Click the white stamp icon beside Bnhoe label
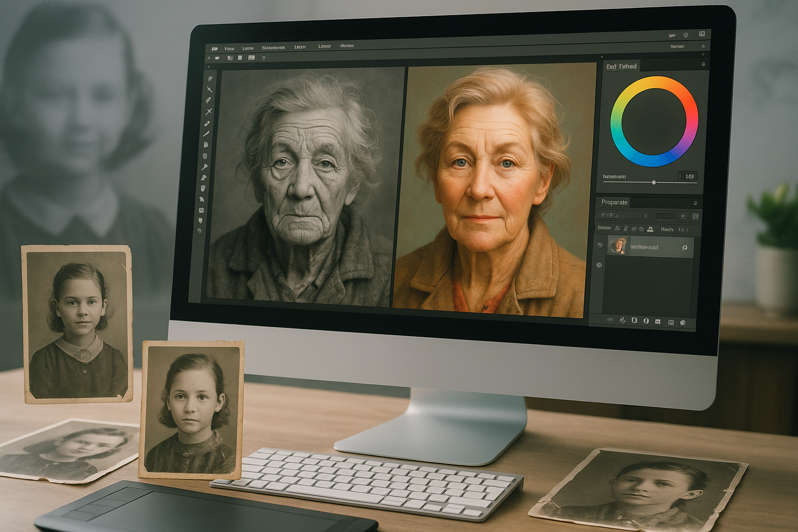 point(649,229)
